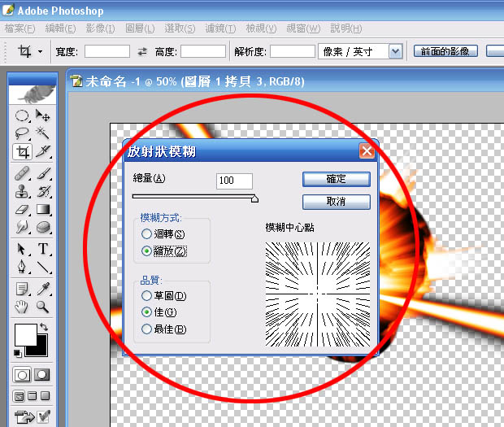
Task: Click 取消 to cancel radial blur
Action: pyautogui.click(x=337, y=202)
